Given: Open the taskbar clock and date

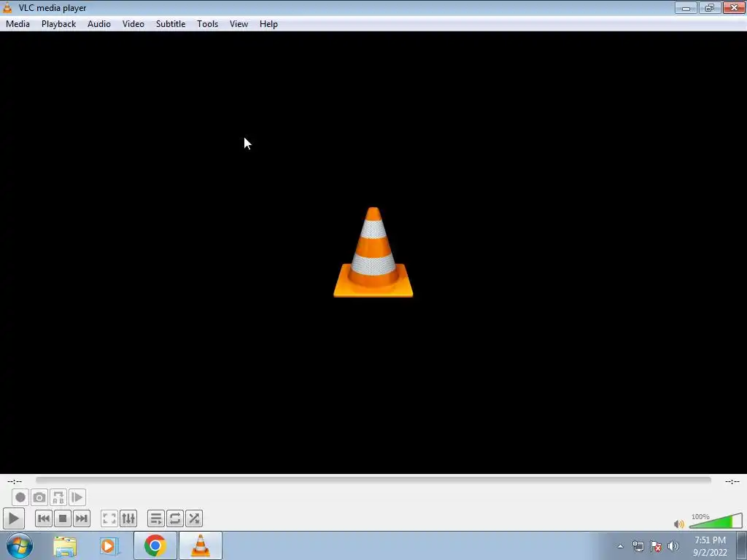Looking at the screenshot, I should click(710, 546).
